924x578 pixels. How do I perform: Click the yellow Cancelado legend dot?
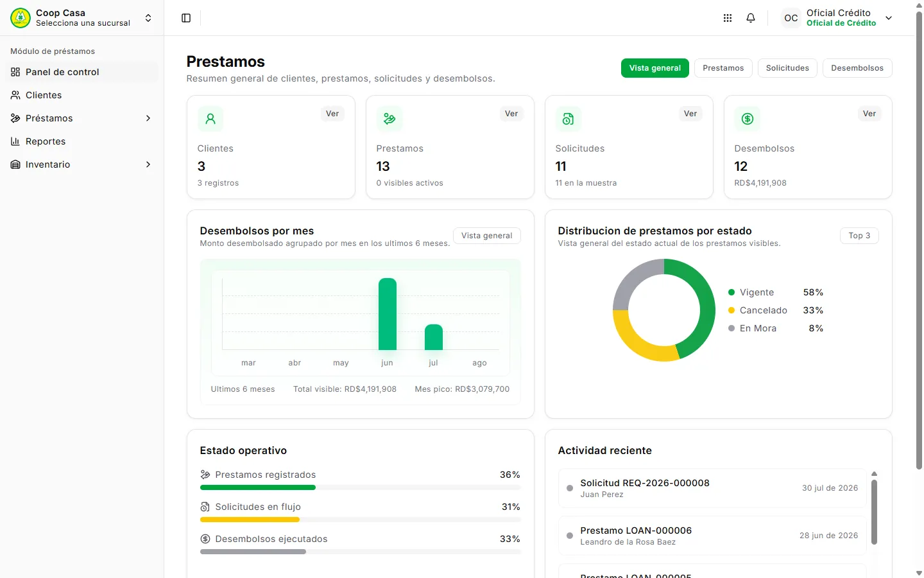(732, 310)
